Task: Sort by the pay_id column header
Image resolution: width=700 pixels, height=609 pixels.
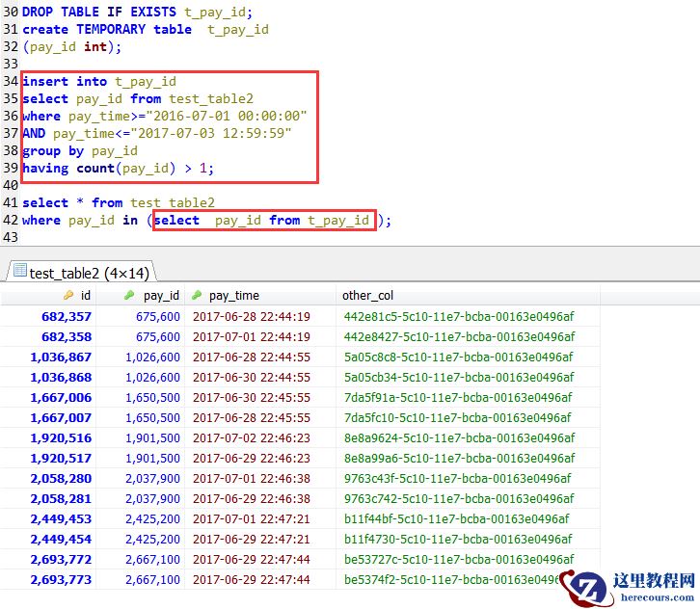Action: click(140, 296)
